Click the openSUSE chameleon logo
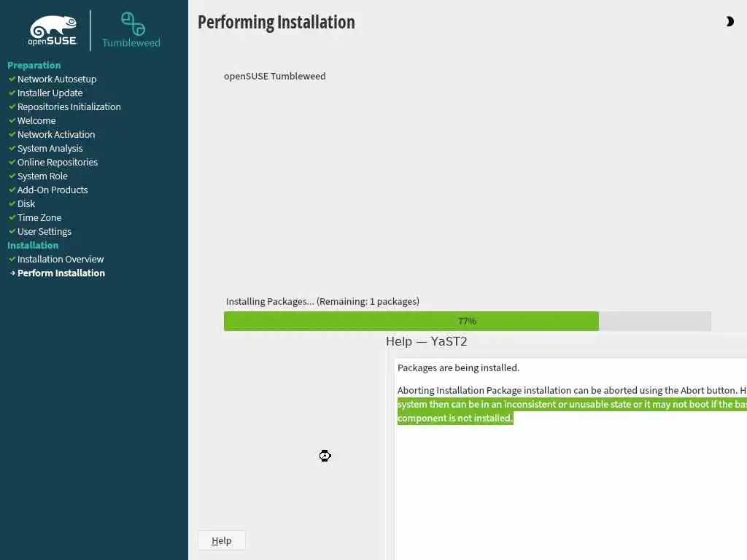747x560 pixels. click(x=53, y=31)
